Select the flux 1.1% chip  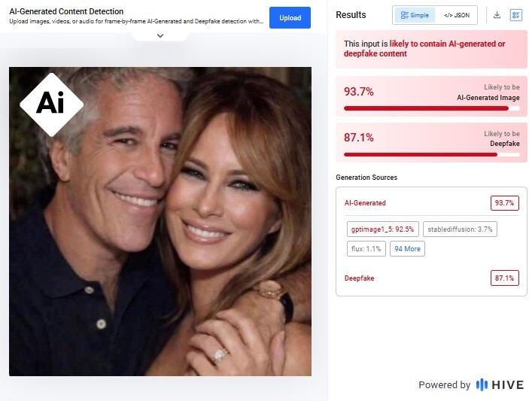point(366,249)
